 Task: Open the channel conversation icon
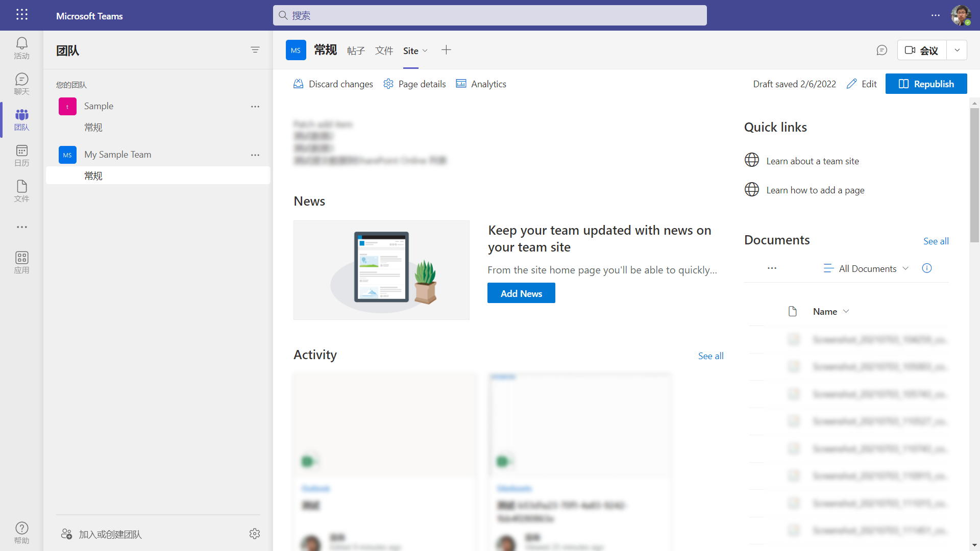pos(881,50)
